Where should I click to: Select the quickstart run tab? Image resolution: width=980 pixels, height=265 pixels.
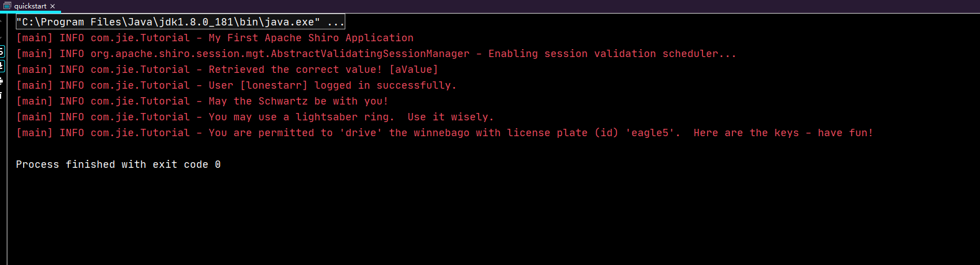[x=30, y=6]
